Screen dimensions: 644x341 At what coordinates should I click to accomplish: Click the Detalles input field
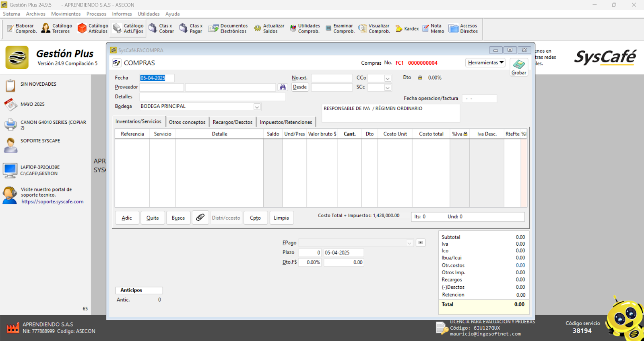pyautogui.click(x=213, y=97)
